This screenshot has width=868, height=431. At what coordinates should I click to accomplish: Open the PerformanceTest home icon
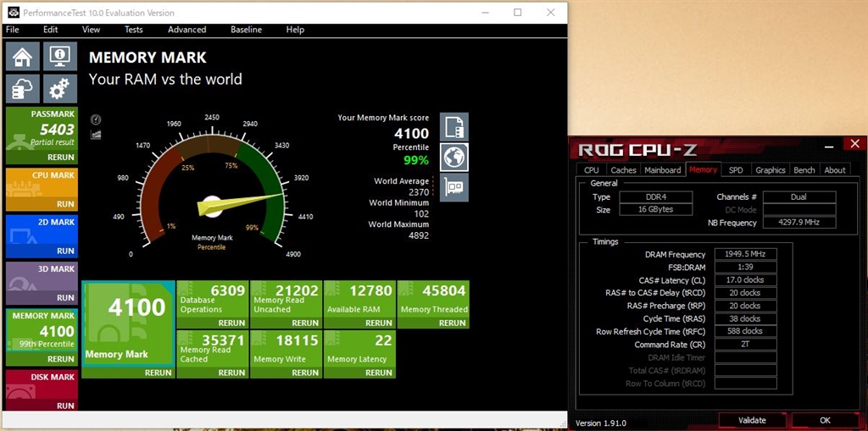23,56
